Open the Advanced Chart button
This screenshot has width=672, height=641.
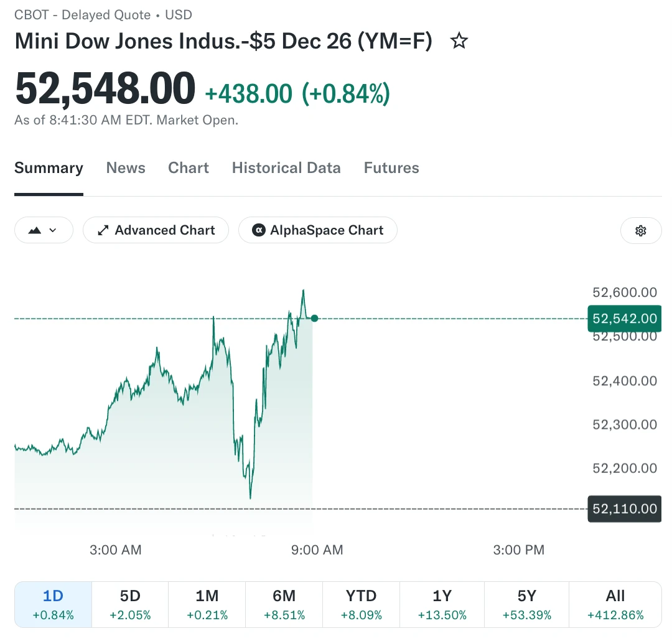click(156, 230)
